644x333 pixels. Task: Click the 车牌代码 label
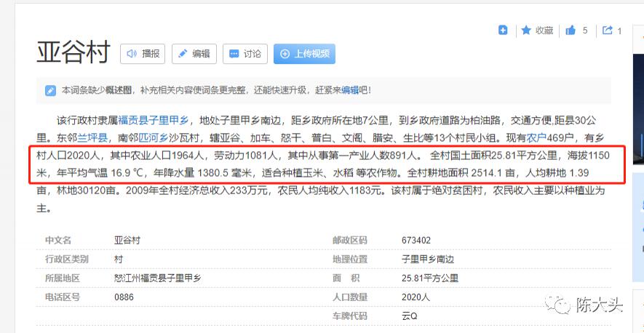pos(350,316)
